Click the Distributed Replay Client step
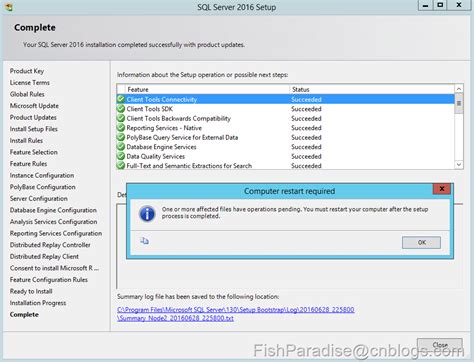474x362 pixels. 44,257
